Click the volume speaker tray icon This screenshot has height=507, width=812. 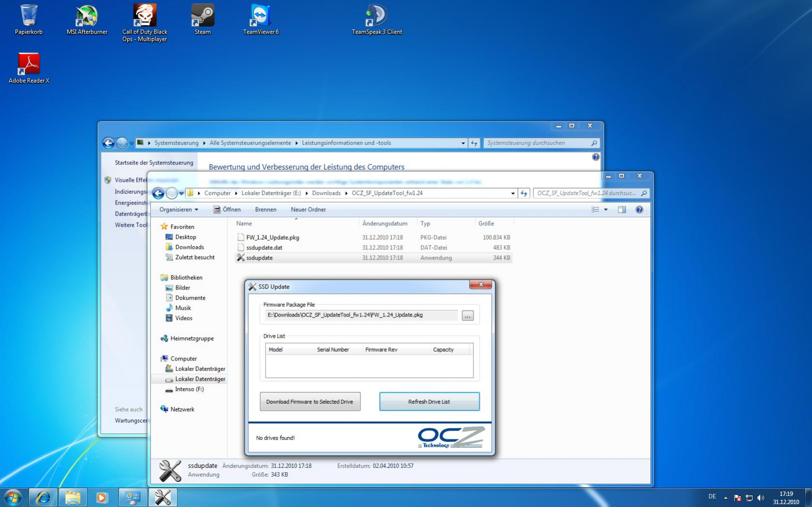pyautogui.click(x=761, y=497)
